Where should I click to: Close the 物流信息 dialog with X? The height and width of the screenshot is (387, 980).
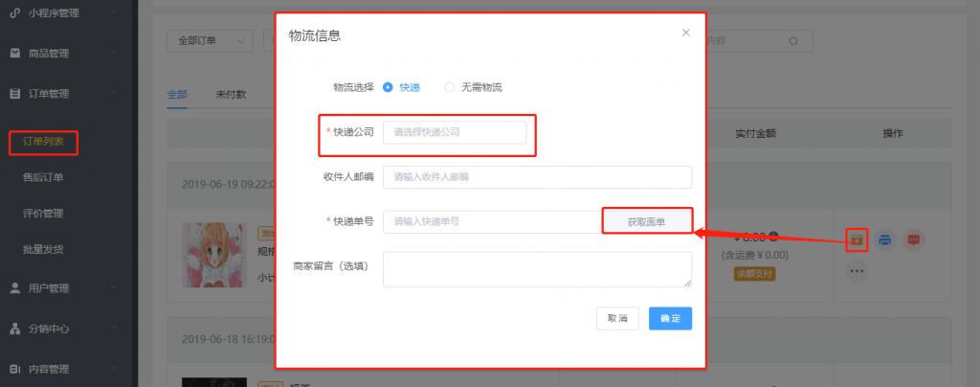tap(685, 33)
